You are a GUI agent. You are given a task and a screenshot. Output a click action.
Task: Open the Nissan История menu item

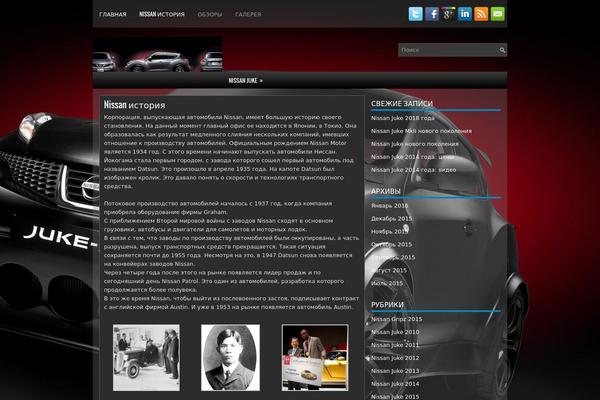pos(162,15)
